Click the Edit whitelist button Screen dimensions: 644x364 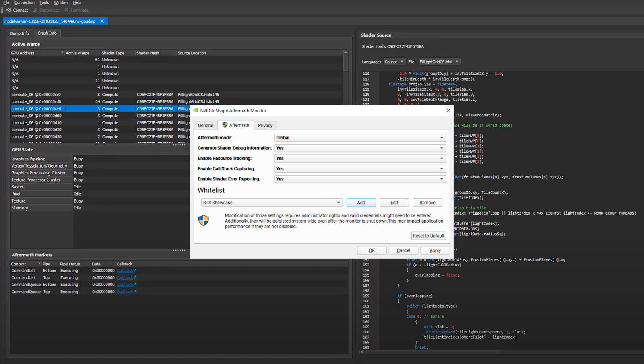(394, 203)
